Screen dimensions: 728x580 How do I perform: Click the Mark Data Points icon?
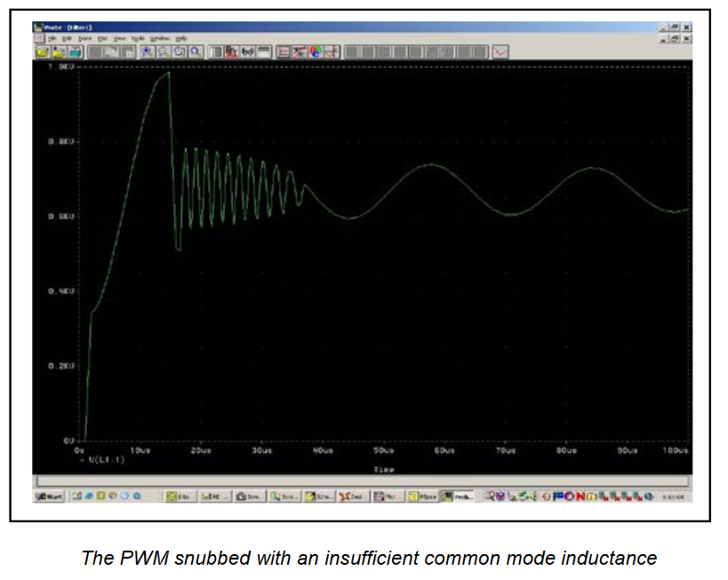[x=332, y=52]
